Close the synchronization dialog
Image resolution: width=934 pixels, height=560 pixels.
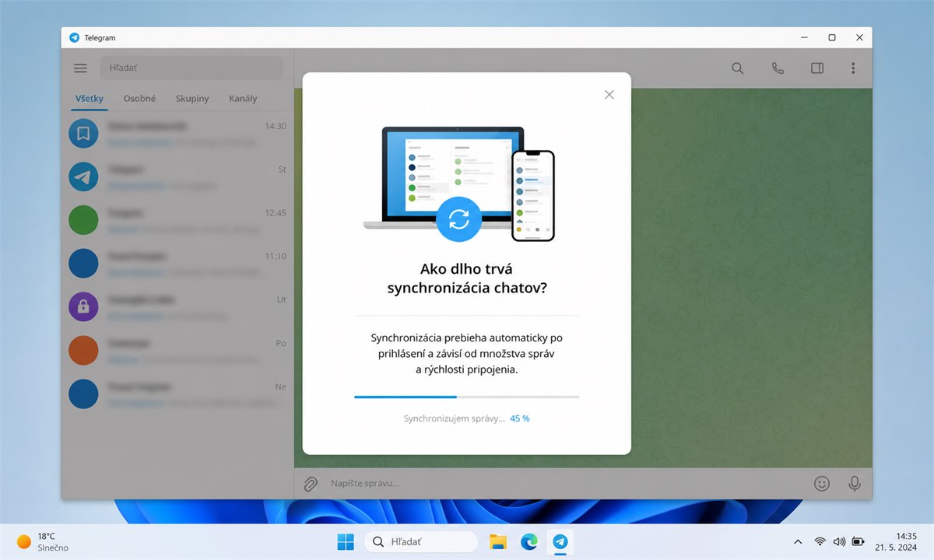point(609,94)
